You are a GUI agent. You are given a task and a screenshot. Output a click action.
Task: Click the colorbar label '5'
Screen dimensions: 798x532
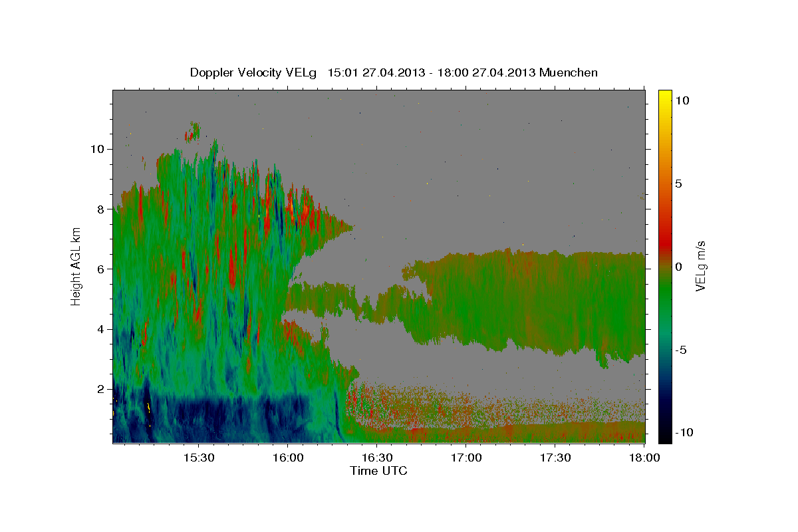[x=678, y=184]
